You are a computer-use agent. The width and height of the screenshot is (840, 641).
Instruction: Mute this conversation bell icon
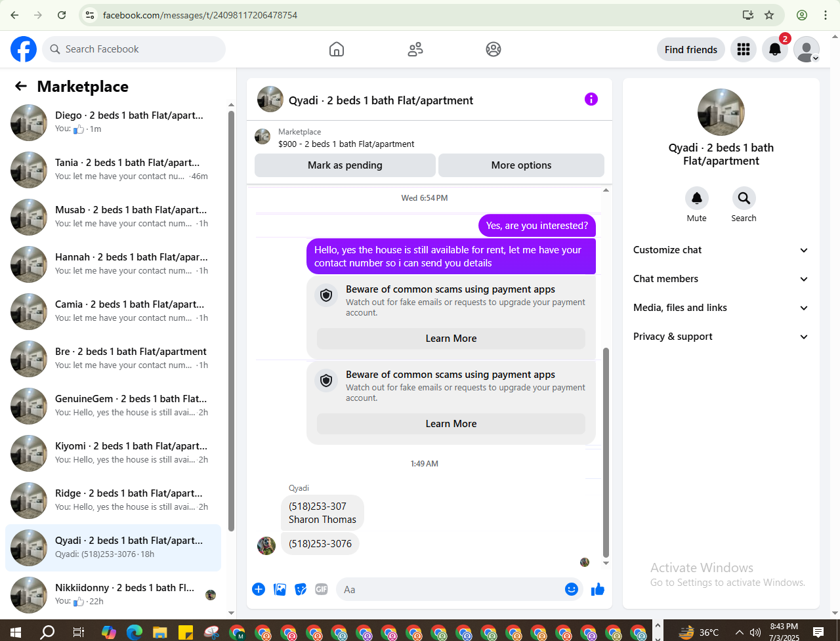697,198
